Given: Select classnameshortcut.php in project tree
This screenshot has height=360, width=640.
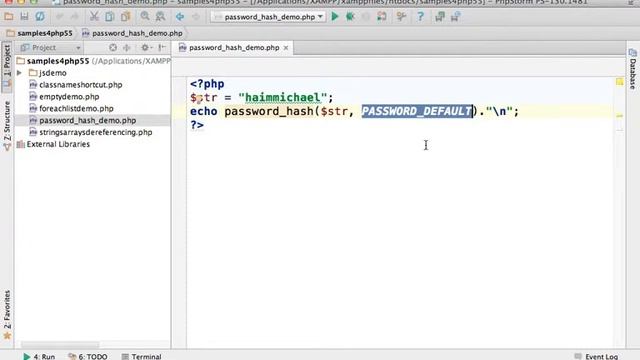Looking at the screenshot, I should click(x=76, y=85).
